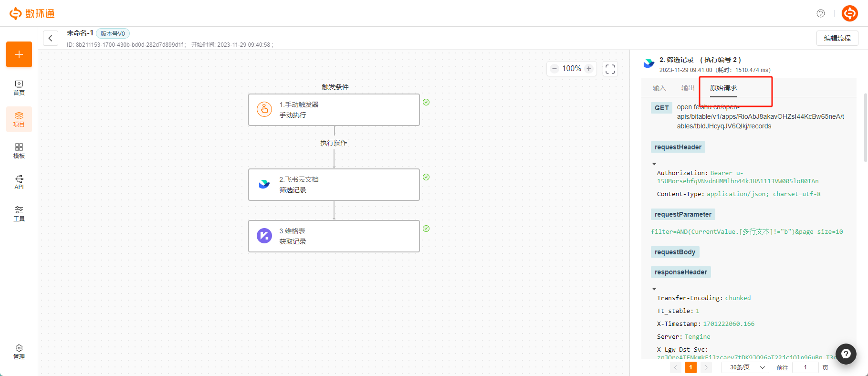Click Feishu icon in details panel header
The width and height of the screenshot is (868, 376).
point(649,63)
